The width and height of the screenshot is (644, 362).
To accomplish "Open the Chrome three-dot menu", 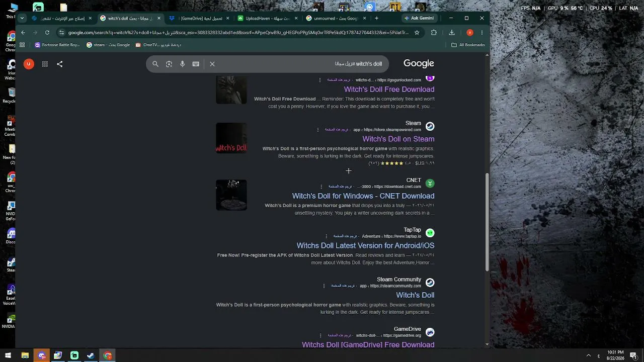I will pyautogui.click(x=482, y=33).
